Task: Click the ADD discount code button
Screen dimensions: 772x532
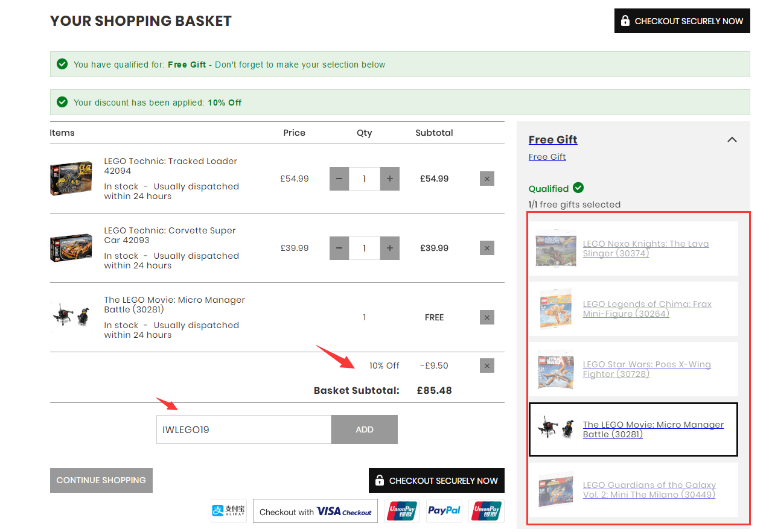Action: 365,429
